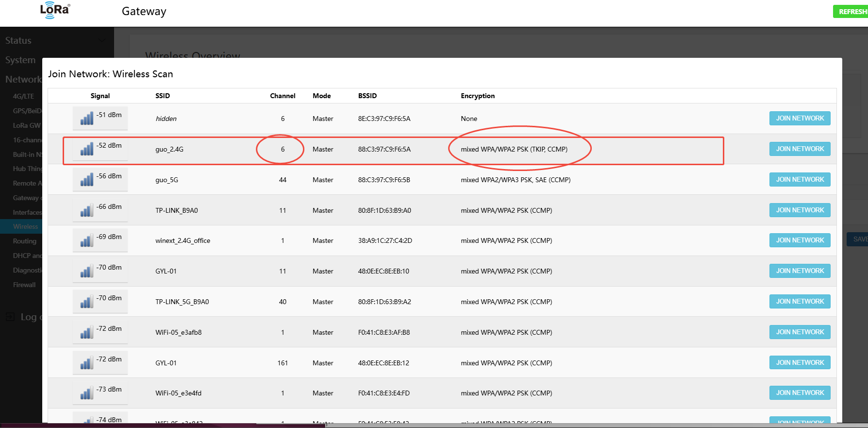This screenshot has width=868, height=428.
Task: Join the guo_5G network
Action: pos(800,180)
